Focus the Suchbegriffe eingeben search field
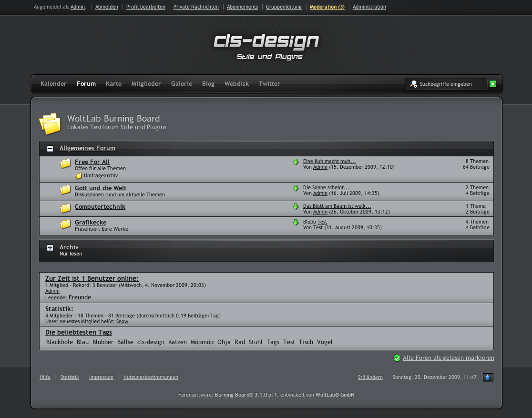 click(x=450, y=84)
